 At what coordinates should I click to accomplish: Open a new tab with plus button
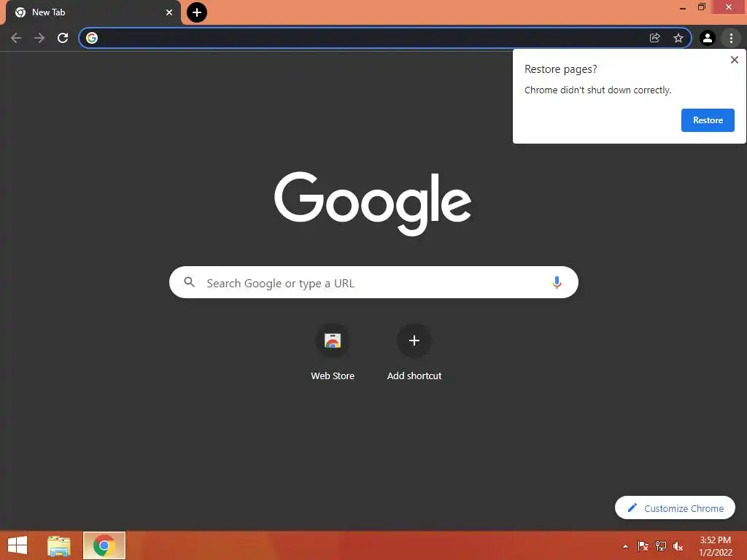(x=197, y=12)
